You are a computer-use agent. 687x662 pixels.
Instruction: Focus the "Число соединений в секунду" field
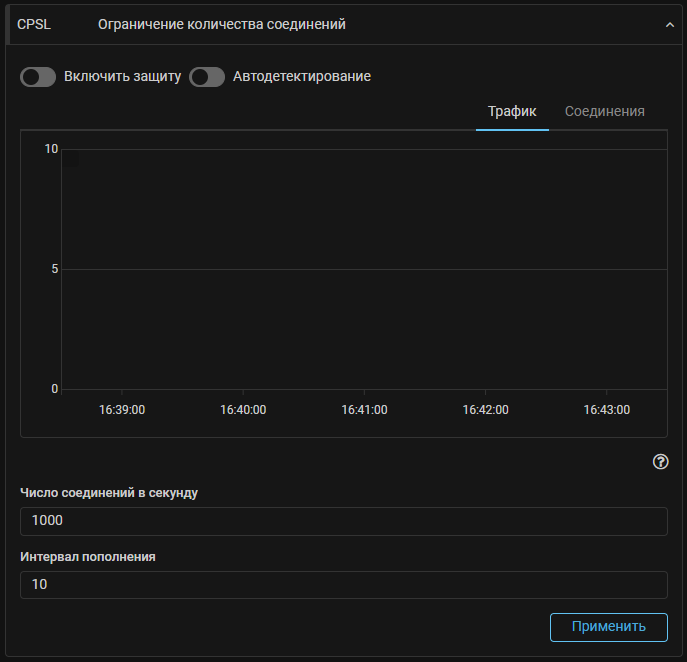(343, 521)
